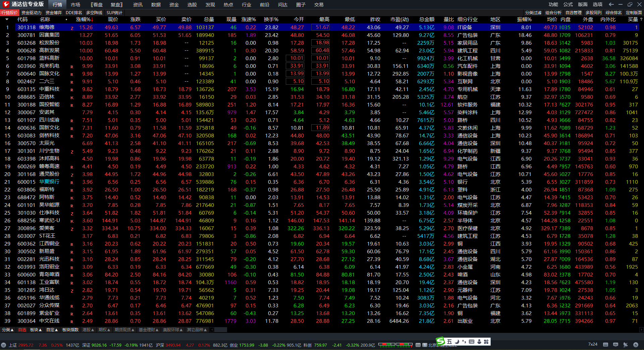Select the 自选 bottom tab
This screenshot has height=350, width=644.
click(x=22, y=330)
